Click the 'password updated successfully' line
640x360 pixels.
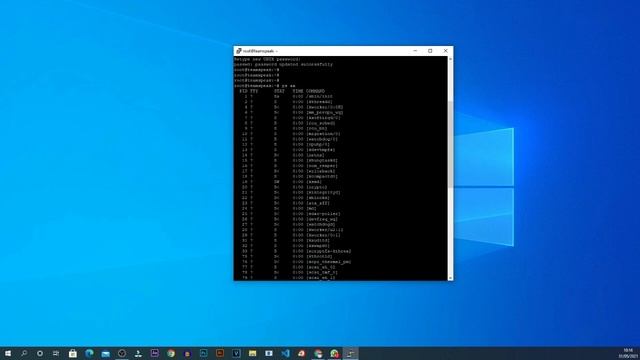283,64
